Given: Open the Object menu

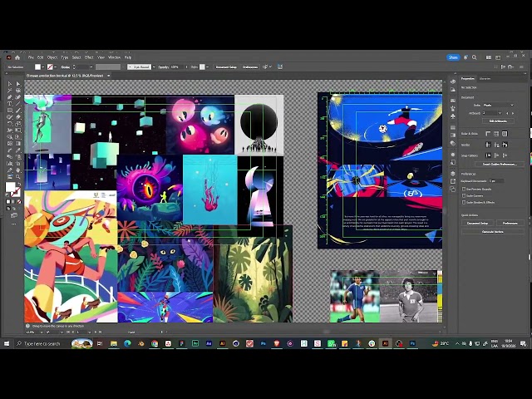Looking at the screenshot, I should (52, 57).
